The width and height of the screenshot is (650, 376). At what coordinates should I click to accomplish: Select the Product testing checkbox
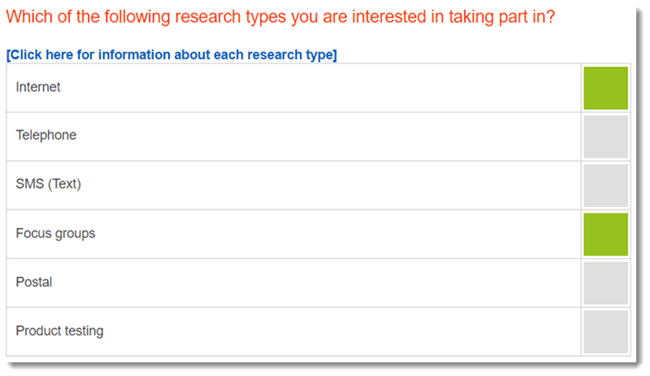(605, 332)
